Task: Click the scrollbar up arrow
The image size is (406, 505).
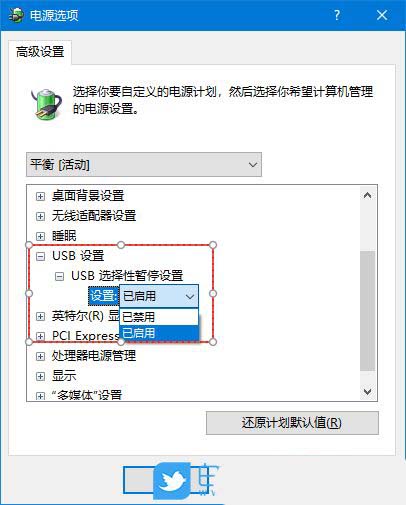Action: 367,195
